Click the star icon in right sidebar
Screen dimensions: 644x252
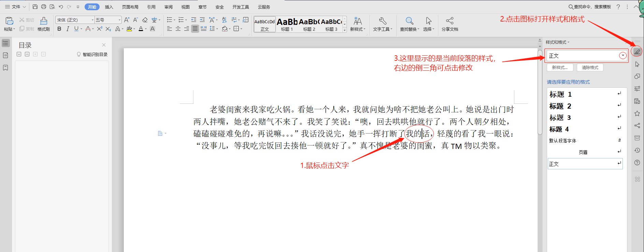click(x=637, y=113)
